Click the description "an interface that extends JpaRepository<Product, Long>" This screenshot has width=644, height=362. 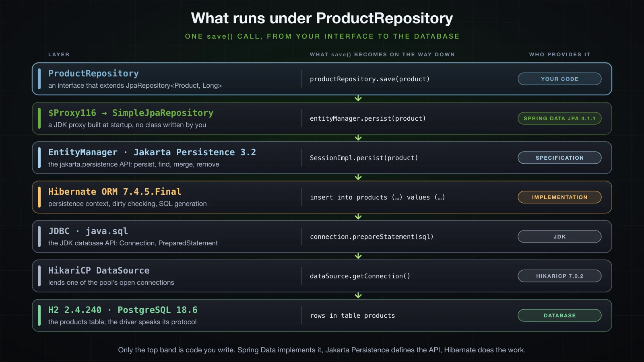click(135, 85)
